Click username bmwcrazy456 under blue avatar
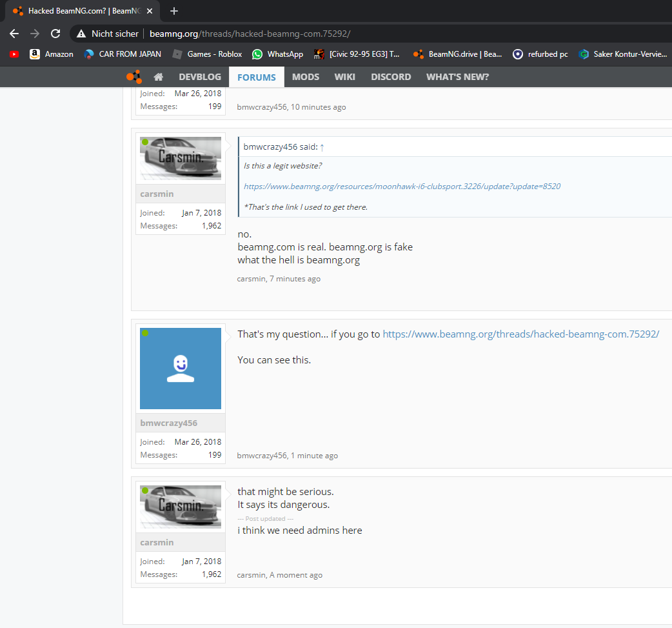This screenshot has height=628, width=672. tap(169, 423)
